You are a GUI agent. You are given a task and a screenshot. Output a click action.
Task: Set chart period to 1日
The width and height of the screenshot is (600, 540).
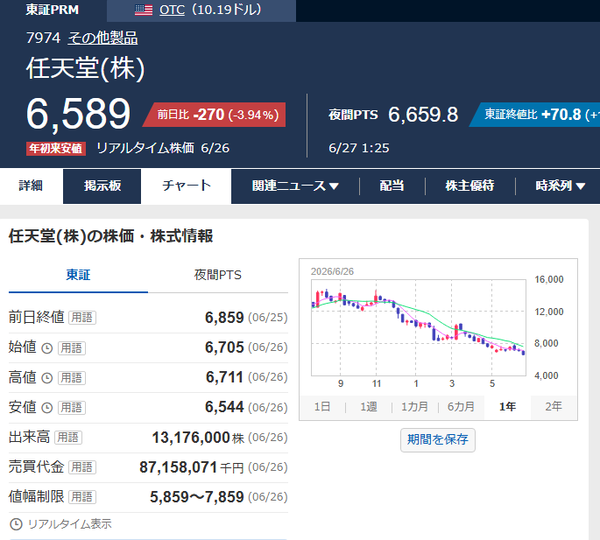322,406
